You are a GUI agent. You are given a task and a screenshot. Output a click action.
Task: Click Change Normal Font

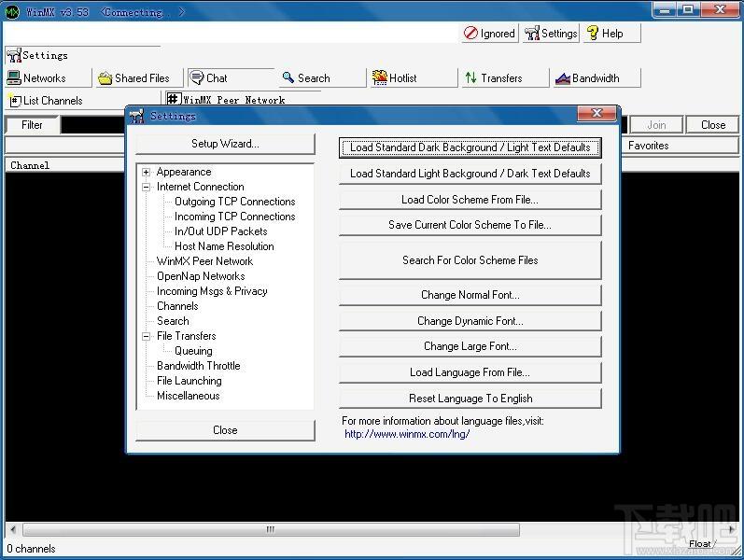470,295
